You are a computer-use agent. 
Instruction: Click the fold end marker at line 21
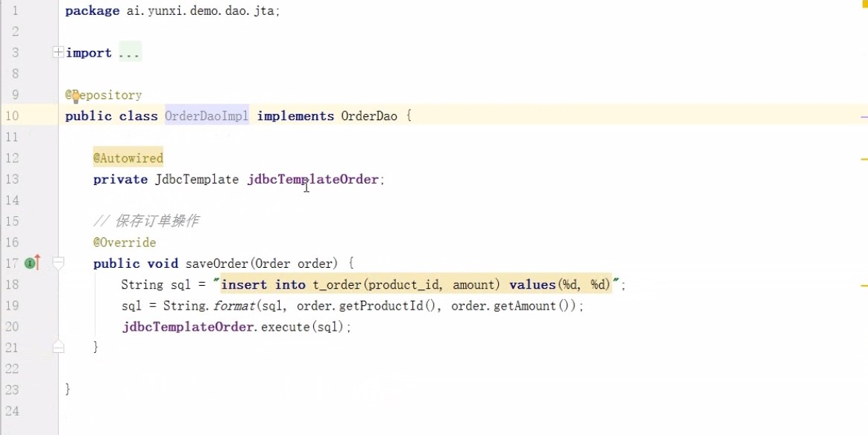[x=58, y=347]
